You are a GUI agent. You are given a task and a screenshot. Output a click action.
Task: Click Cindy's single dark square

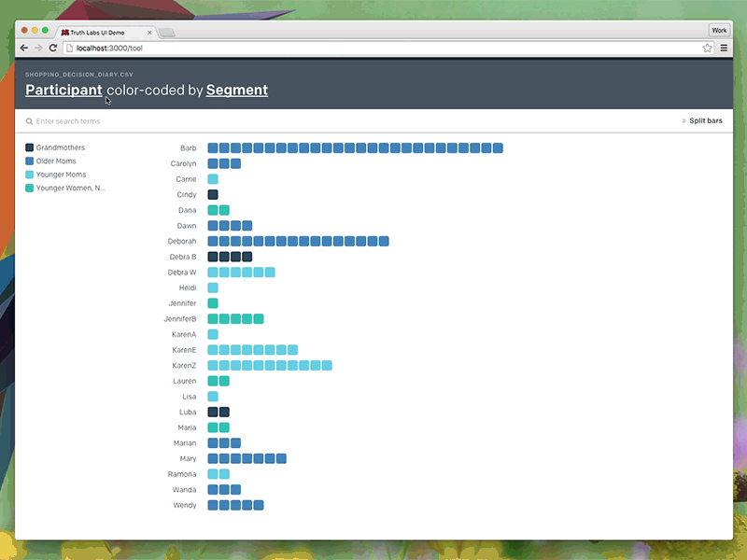(213, 195)
